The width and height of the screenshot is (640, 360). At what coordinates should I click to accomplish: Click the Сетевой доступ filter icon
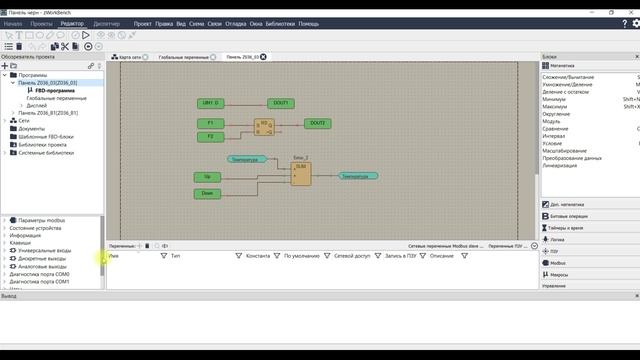pyautogui.click(x=378, y=256)
